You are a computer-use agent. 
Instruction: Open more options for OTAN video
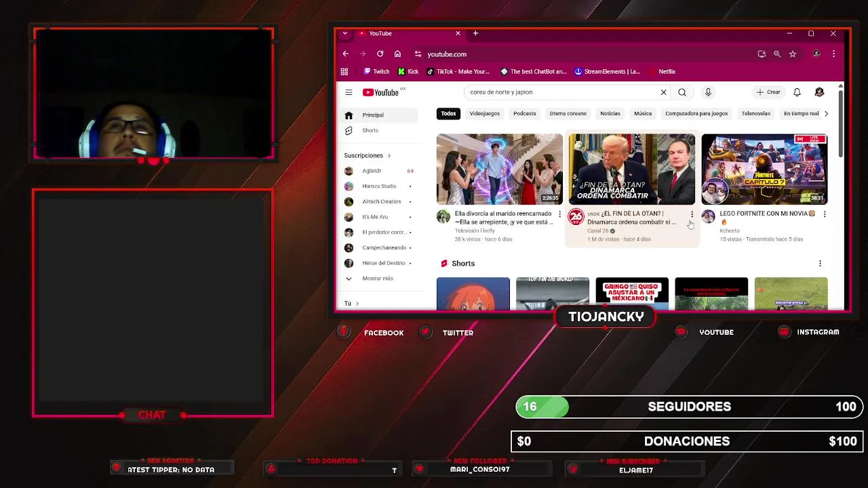click(x=692, y=214)
